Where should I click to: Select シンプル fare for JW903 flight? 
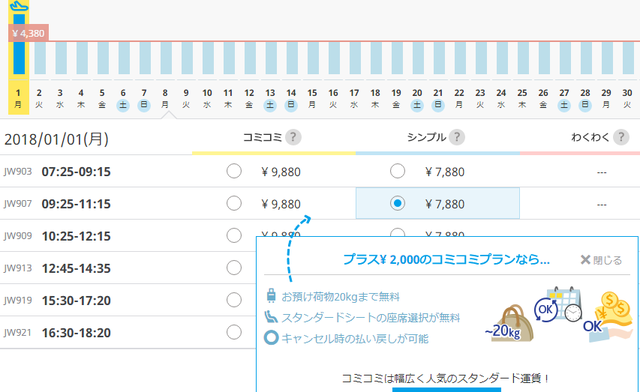point(398,171)
